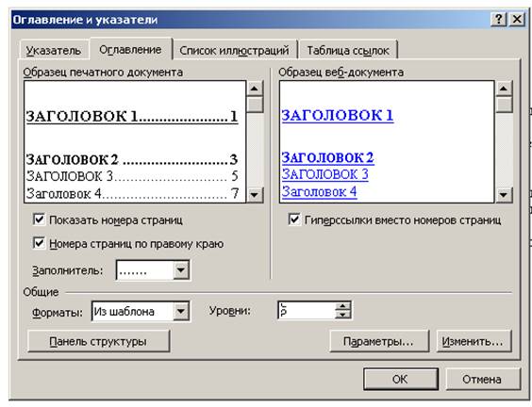
Task: Click web preview scroll down arrow
Action: coord(504,195)
